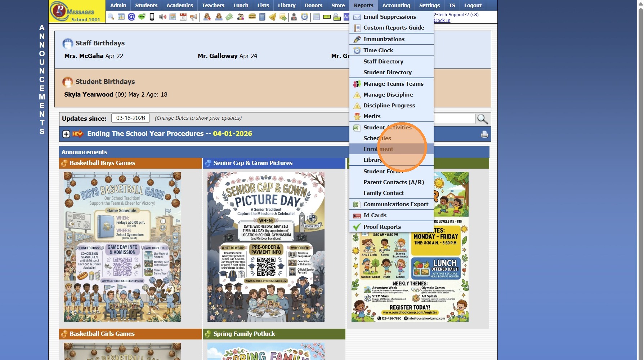The width and height of the screenshot is (644, 360).
Task: Open the Student Birthdays link
Action: 105,82
